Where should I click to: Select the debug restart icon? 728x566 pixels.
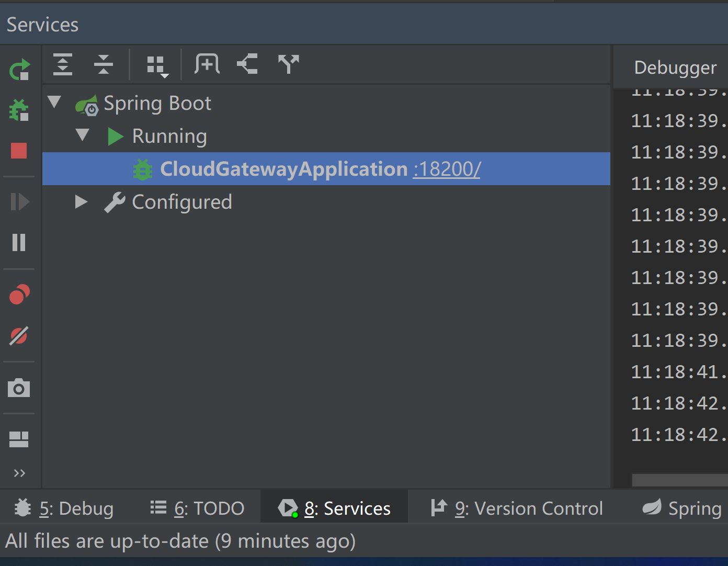(19, 110)
